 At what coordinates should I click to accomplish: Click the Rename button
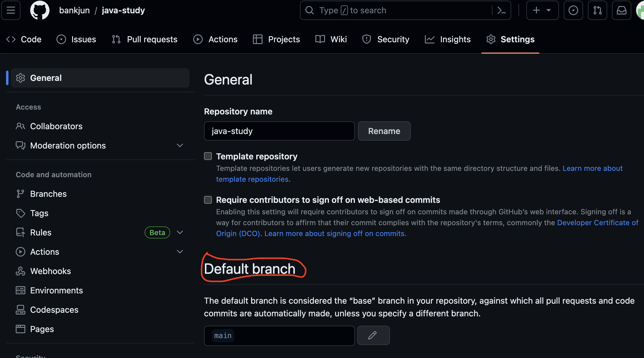pos(384,131)
